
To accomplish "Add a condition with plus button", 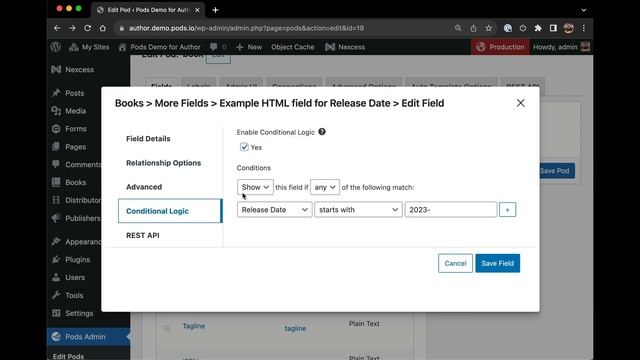I will [507, 209].
